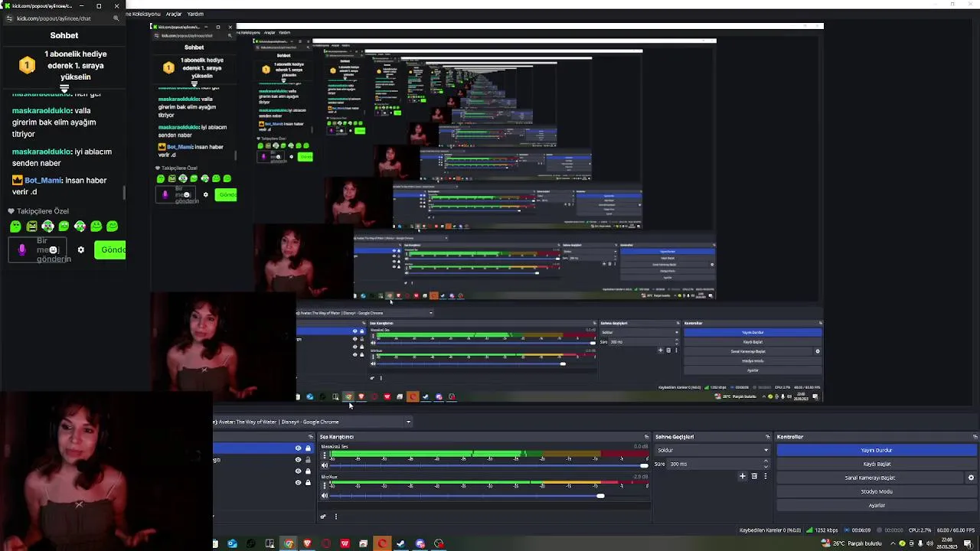Click the Süre 300 ms field
The width and height of the screenshot is (980, 551).
tap(719, 464)
